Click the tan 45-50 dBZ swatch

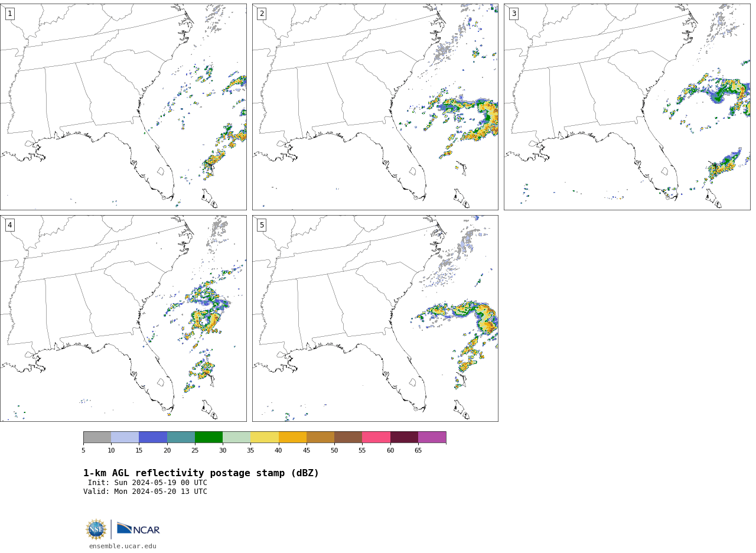point(320,437)
